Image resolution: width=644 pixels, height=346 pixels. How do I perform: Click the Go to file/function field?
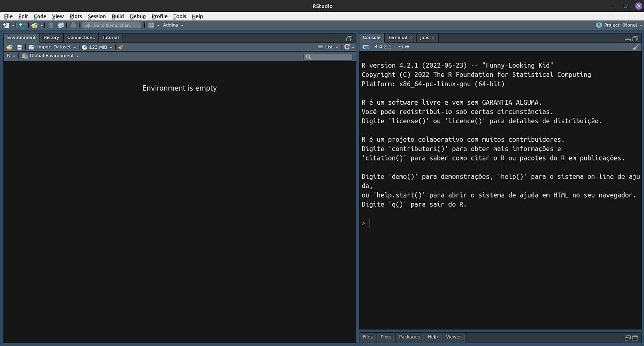[x=111, y=25]
